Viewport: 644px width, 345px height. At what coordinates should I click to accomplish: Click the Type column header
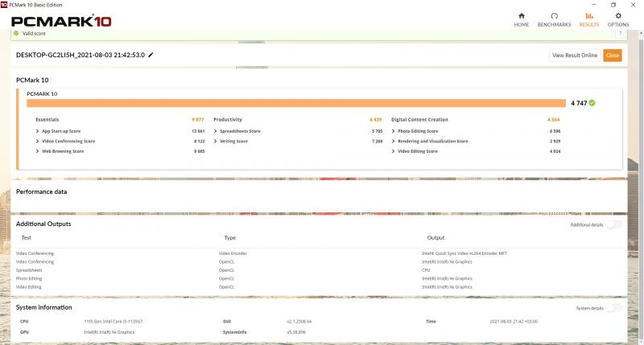(x=230, y=237)
